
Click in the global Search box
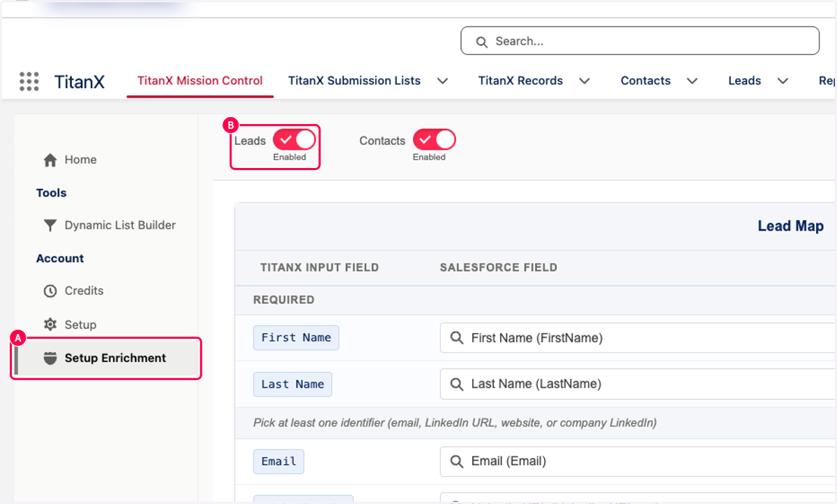tap(640, 41)
